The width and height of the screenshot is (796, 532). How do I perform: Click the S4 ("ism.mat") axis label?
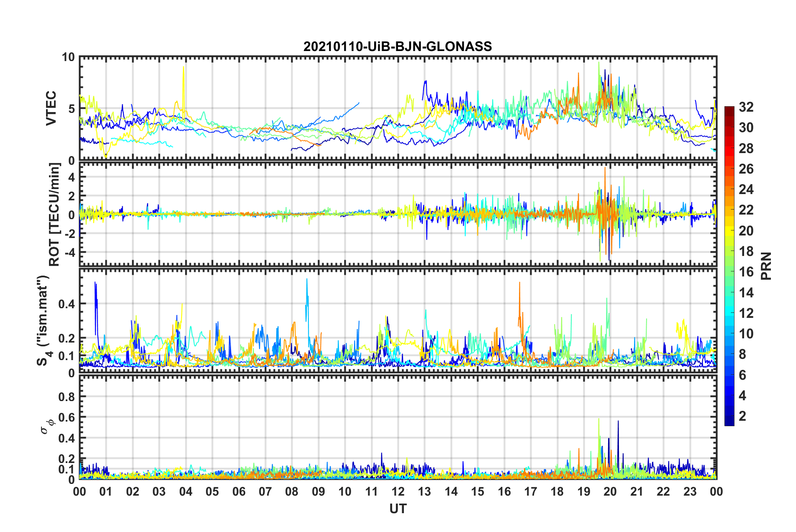tap(44, 320)
